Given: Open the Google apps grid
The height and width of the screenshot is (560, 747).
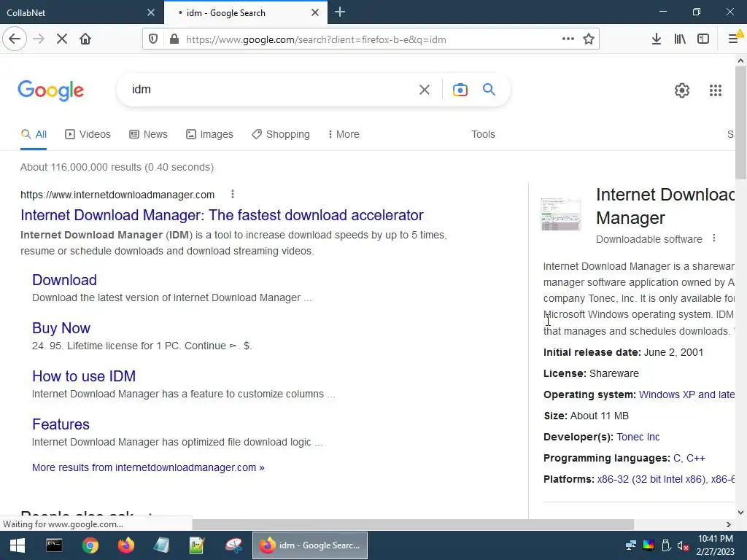Looking at the screenshot, I should [x=716, y=90].
